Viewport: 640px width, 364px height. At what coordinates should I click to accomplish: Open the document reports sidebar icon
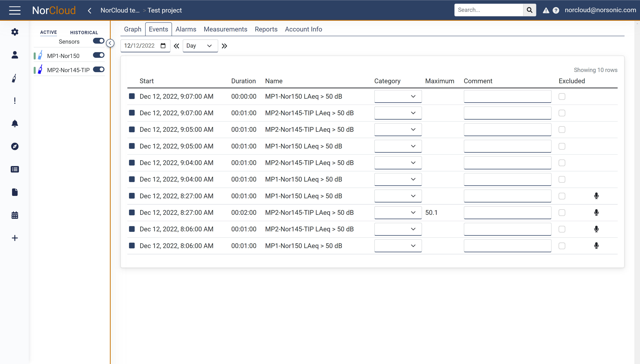pyautogui.click(x=15, y=192)
